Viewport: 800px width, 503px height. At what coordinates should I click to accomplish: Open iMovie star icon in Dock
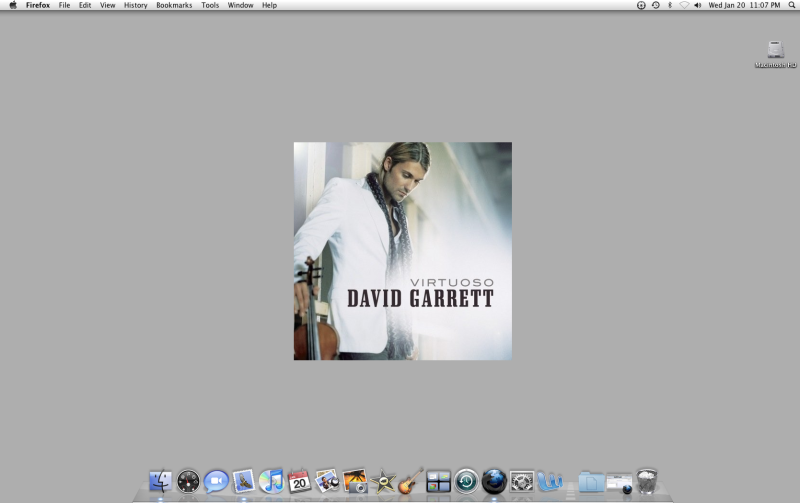tap(383, 481)
